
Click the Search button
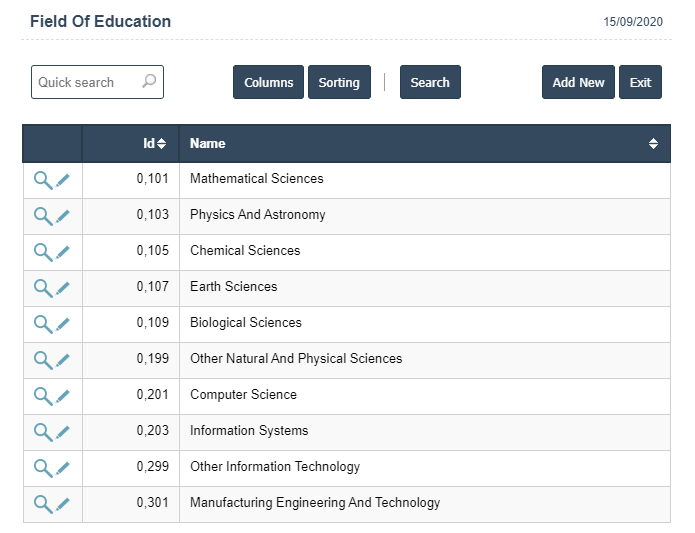[x=430, y=83]
